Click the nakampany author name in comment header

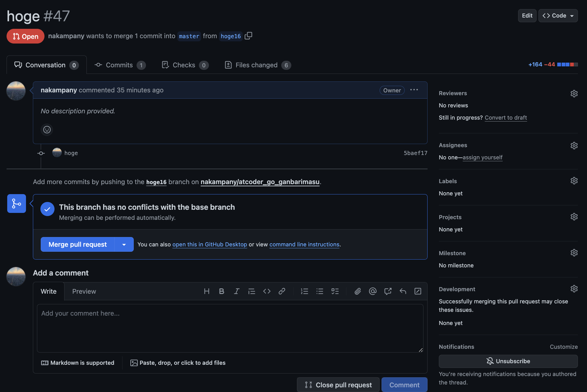pyautogui.click(x=59, y=90)
